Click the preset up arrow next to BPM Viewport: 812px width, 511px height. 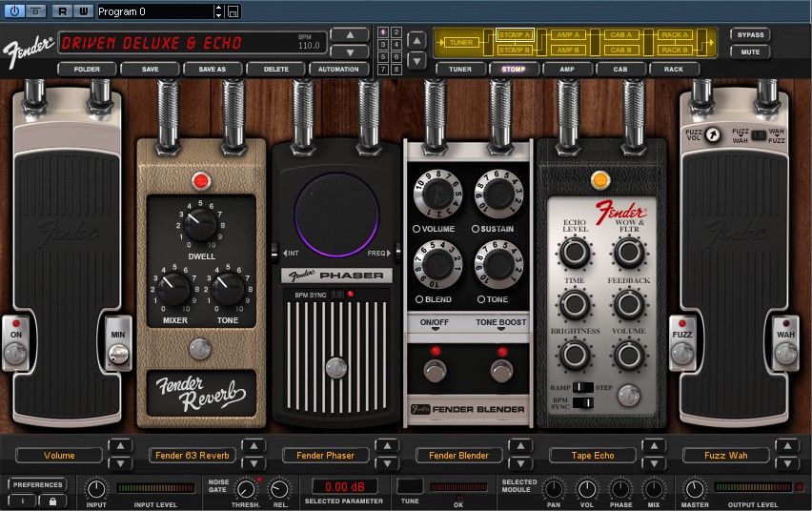(x=350, y=34)
